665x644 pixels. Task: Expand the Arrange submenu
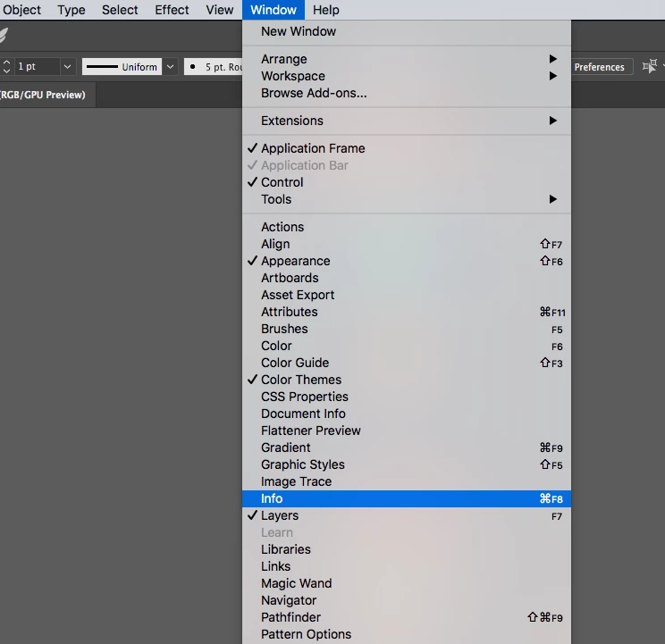pos(407,59)
